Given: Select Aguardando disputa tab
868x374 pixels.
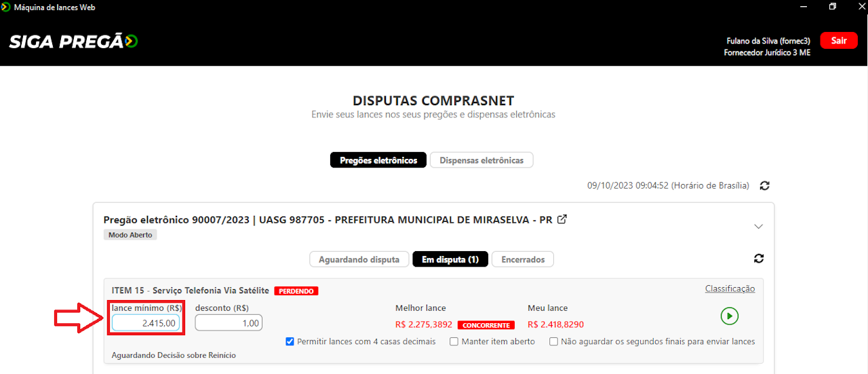Looking at the screenshot, I should pos(359,259).
